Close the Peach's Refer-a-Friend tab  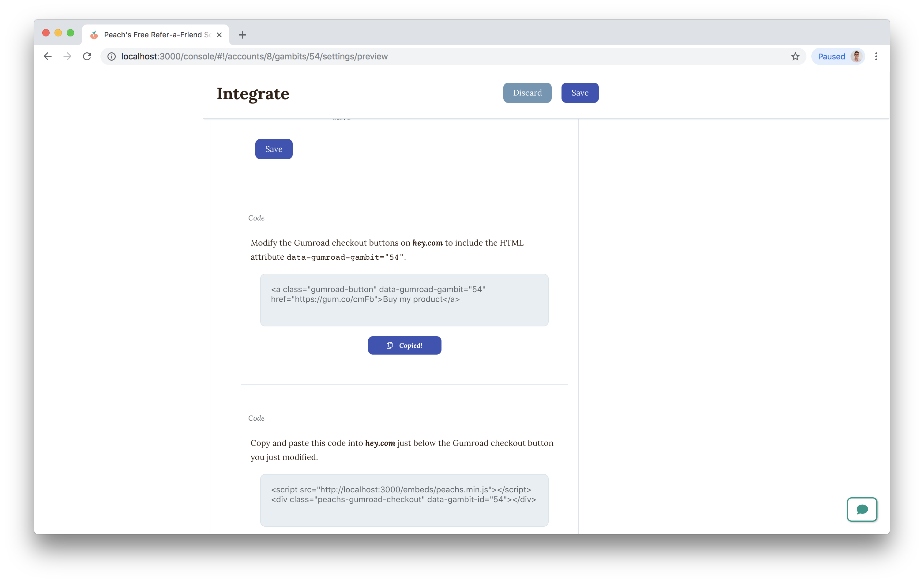pyautogui.click(x=219, y=35)
